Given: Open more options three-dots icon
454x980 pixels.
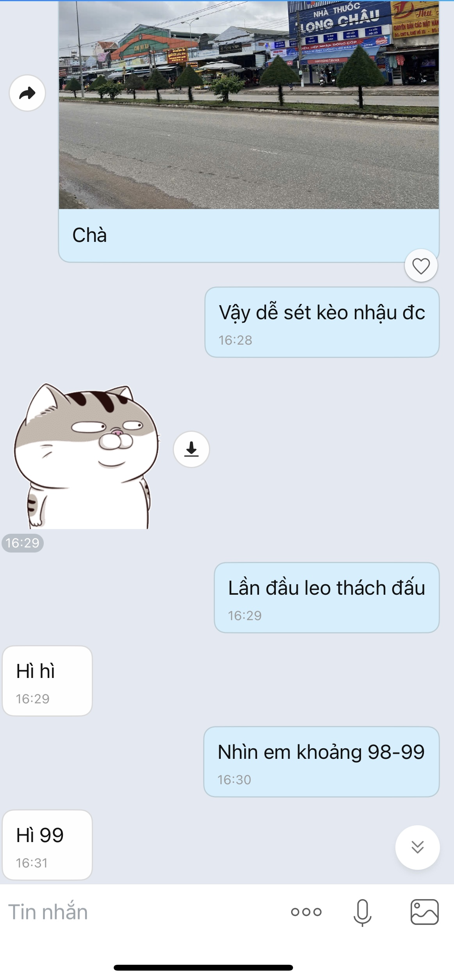Looking at the screenshot, I should point(306,912).
